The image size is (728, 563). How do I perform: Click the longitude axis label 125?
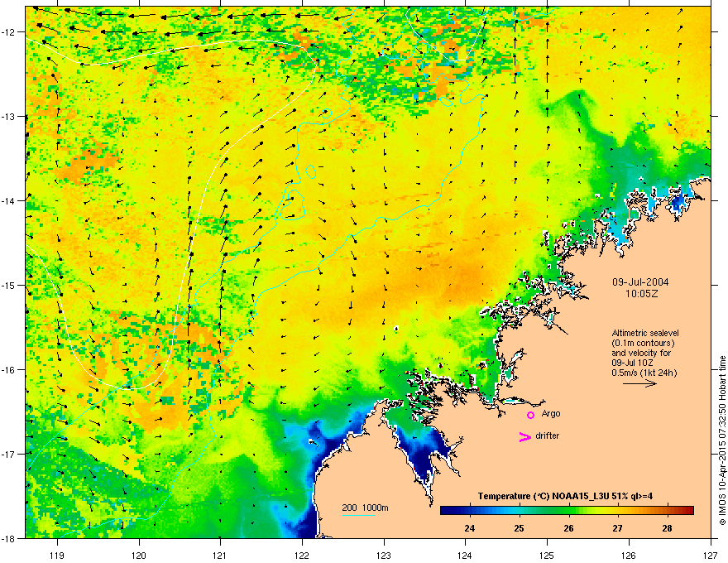tap(548, 555)
